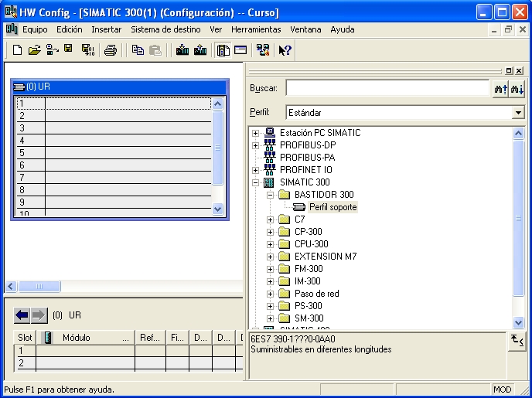The height and width of the screenshot is (398, 532).
Task: Click the Upload from module icon
Action: 200,50
